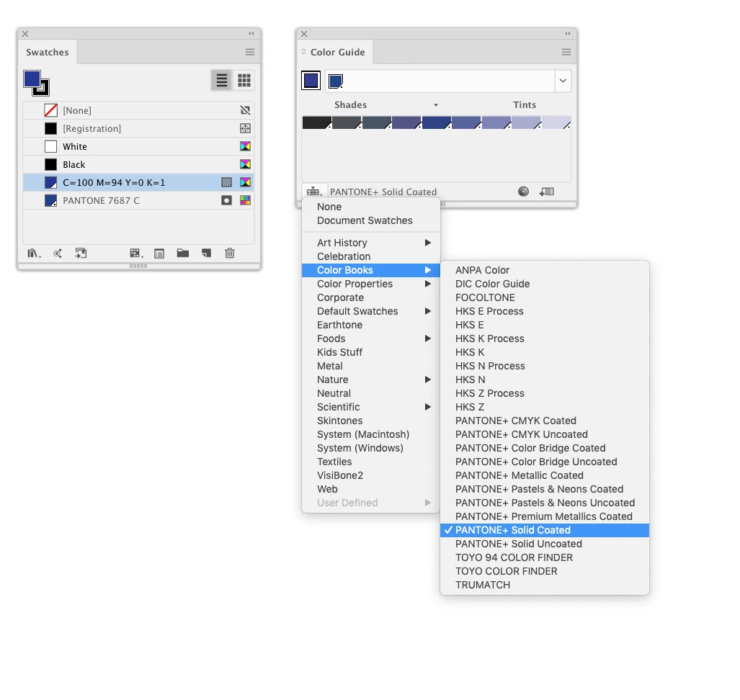
Task: Collapse the Swatches panel with double-arrow icon
Action: [x=251, y=34]
